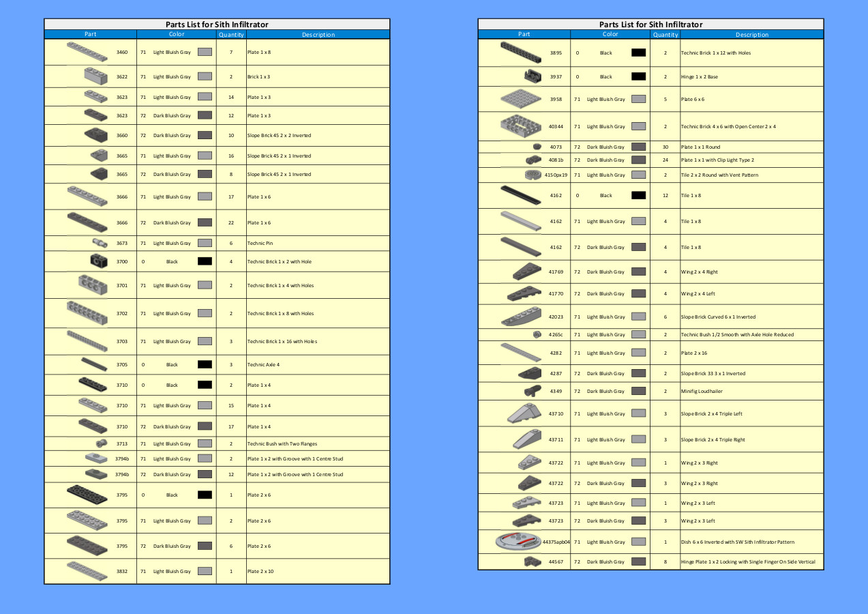This screenshot has width=868, height=614.
Task: Select the right table's "Parts List for Sith Infiltrator" title
Action: click(x=651, y=25)
